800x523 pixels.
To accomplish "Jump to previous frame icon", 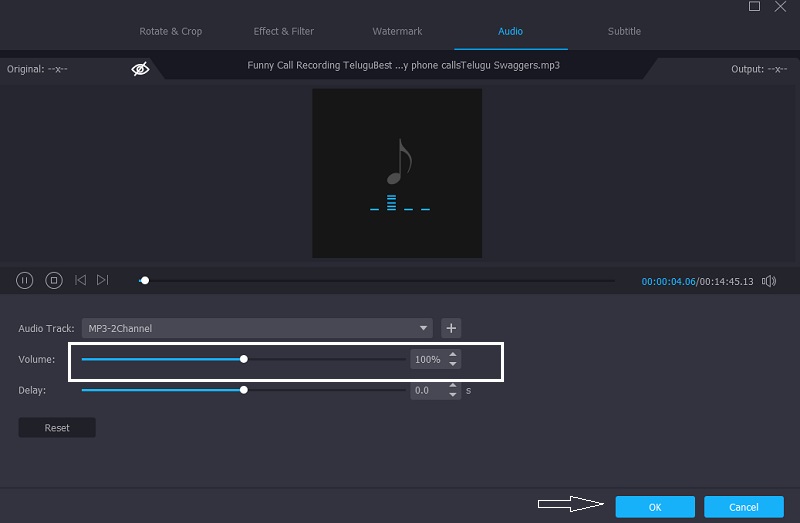I will click(x=80, y=280).
